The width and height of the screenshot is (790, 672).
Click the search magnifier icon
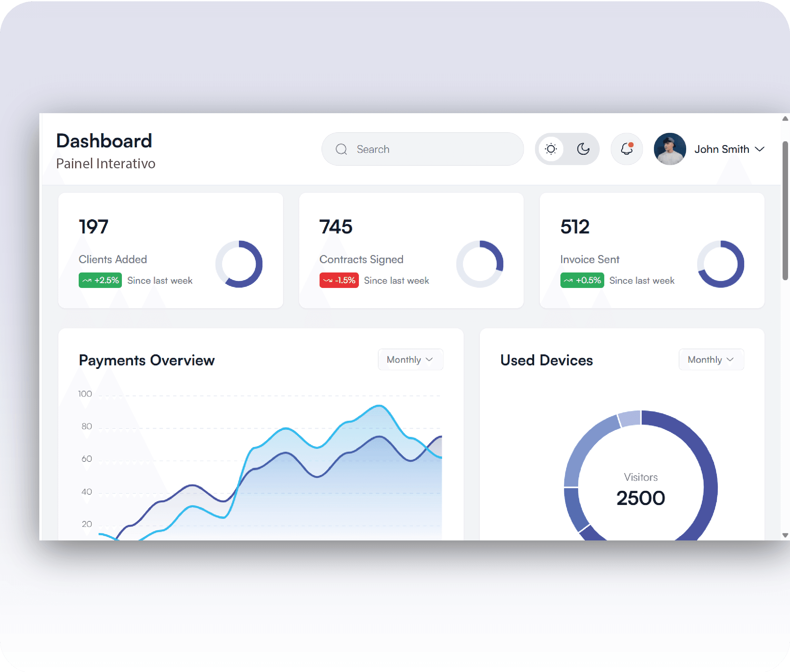tap(341, 149)
